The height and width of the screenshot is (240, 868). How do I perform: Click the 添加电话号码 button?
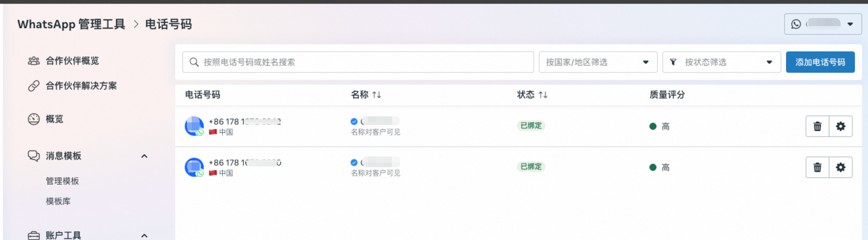point(820,62)
